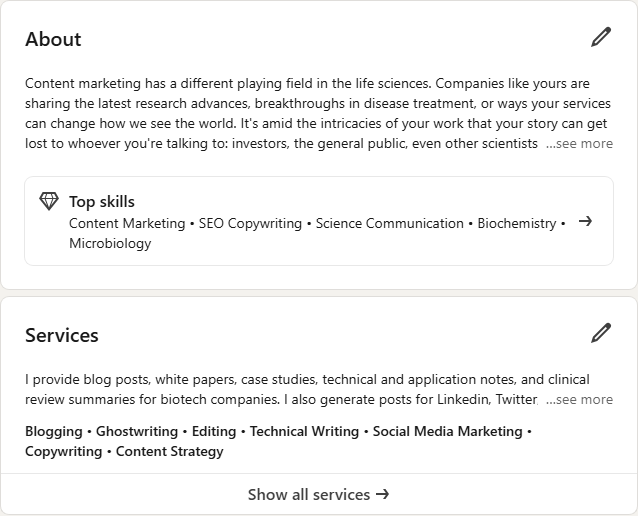Screen dimensions: 638x516
Task: Show all services
Action: click(319, 494)
